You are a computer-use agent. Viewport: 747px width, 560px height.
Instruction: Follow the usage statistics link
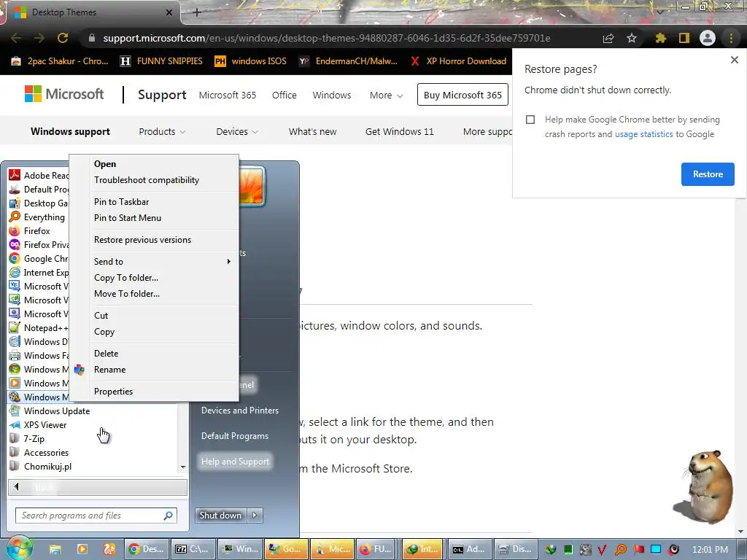click(x=643, y=134)
